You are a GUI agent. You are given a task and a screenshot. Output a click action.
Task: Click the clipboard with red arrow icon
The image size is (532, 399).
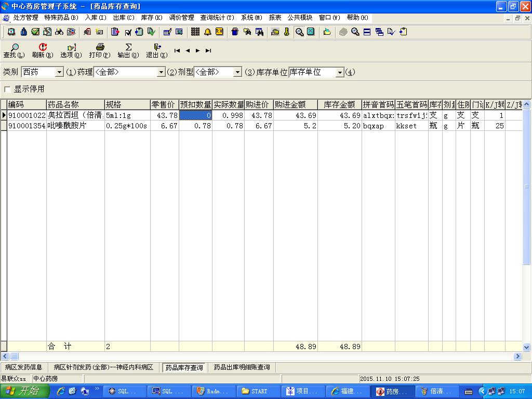tap(115, 32)
